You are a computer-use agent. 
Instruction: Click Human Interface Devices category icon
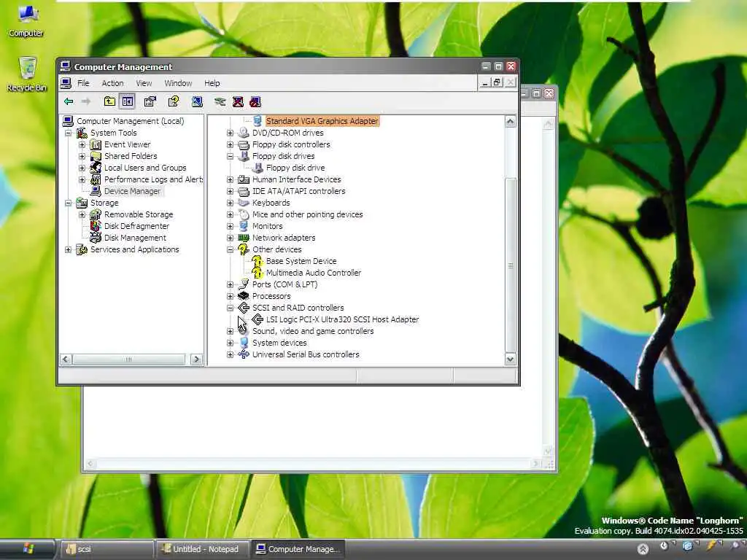(x=244, y=179)
